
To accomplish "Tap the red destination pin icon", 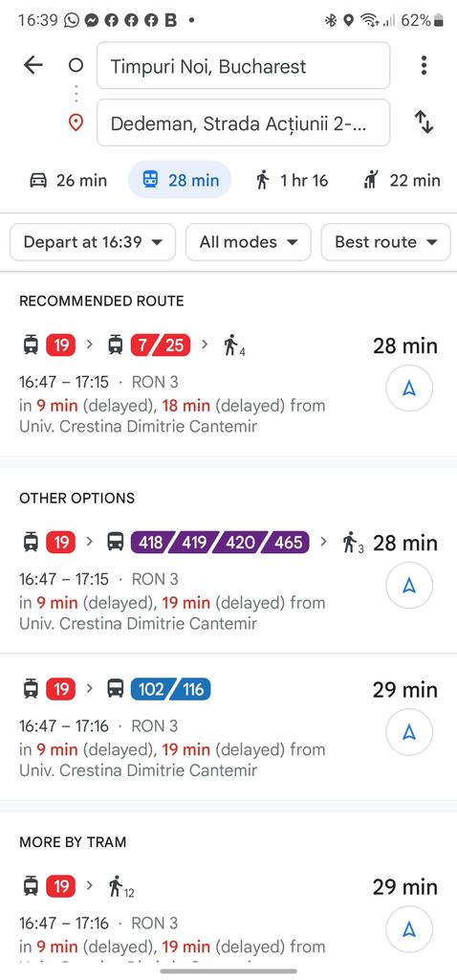I will tap(76, 122).
